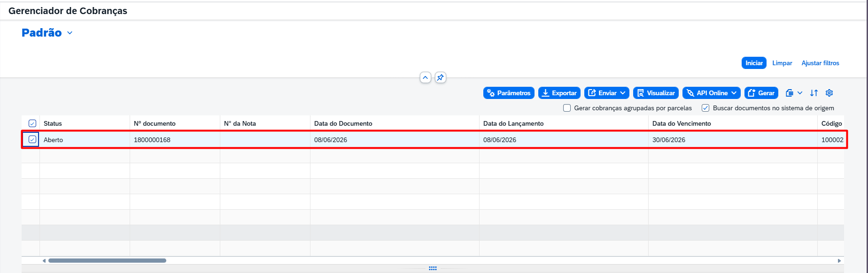Open sort options with the arrows icon
Viewport: 868px width, 273px height.
click(814, 93)
